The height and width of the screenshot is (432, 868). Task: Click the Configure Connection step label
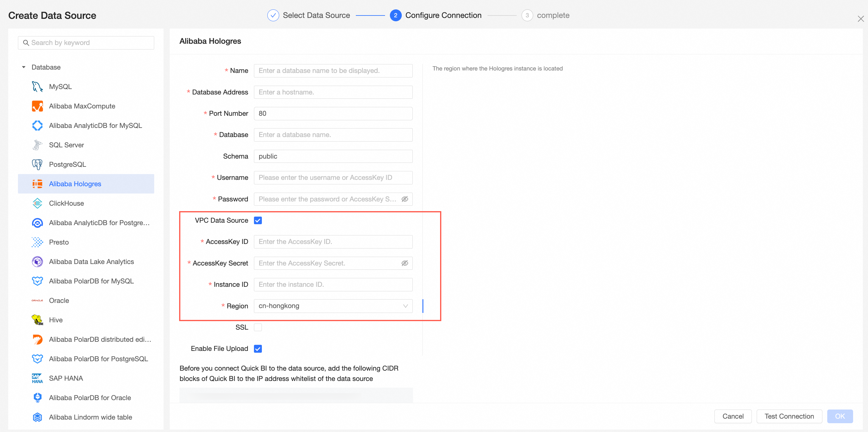coord(443,15)
